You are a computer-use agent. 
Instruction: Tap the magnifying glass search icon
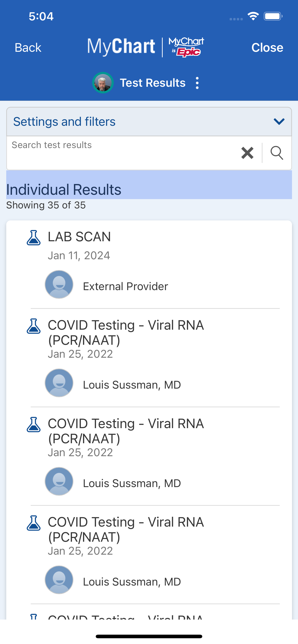pos(277,153)
